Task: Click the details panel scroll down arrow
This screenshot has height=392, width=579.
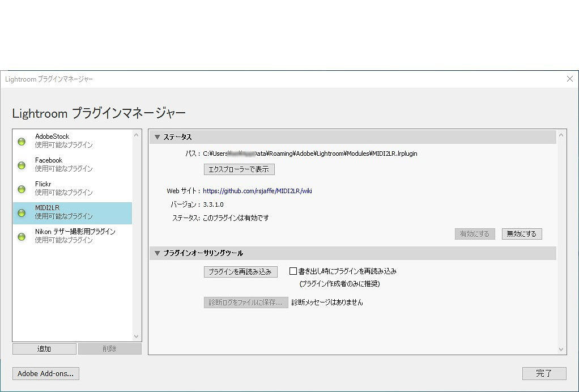Action: pos(561,349)
